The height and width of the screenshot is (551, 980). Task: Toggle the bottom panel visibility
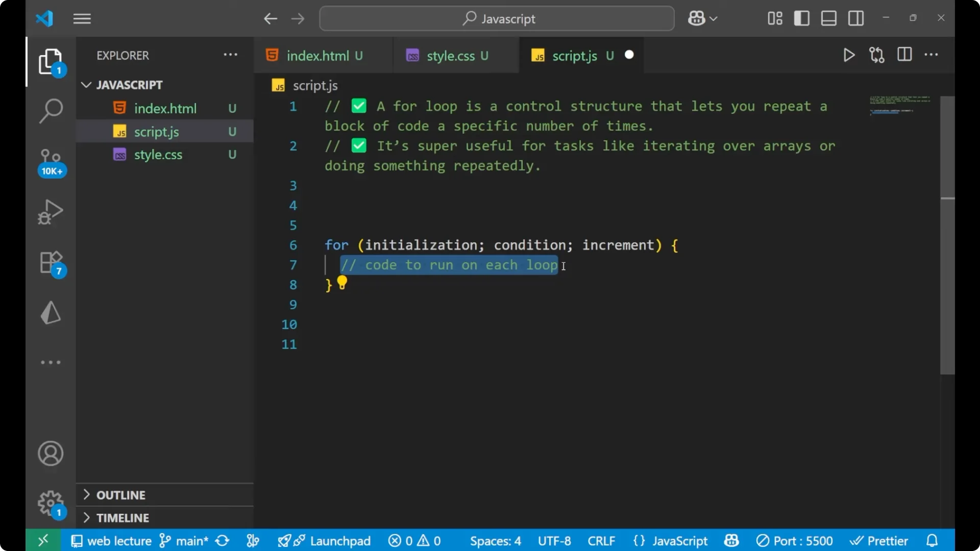pos(828,18)
